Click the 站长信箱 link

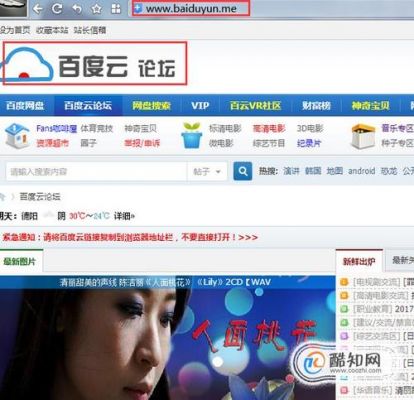90,30
